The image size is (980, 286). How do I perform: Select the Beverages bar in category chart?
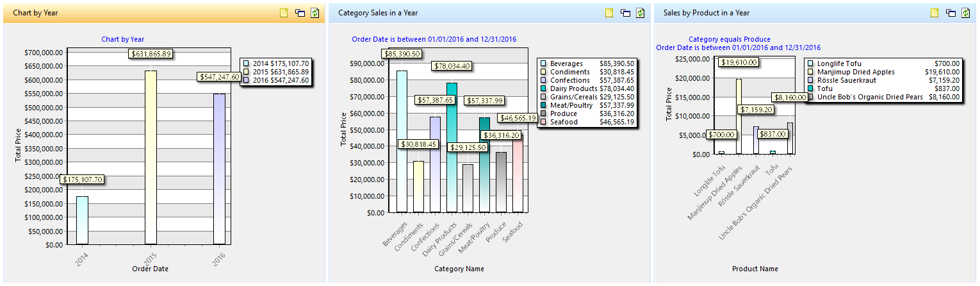(402, 141)
